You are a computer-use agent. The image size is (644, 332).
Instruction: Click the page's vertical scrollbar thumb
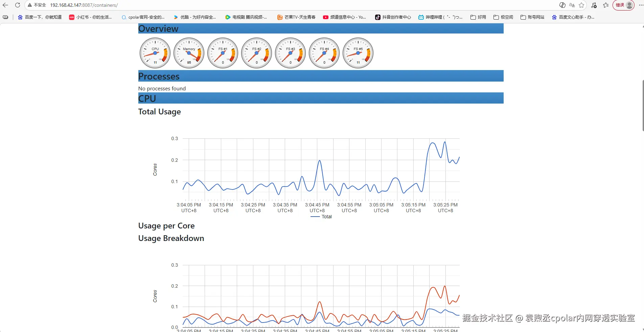click(643, 106)
